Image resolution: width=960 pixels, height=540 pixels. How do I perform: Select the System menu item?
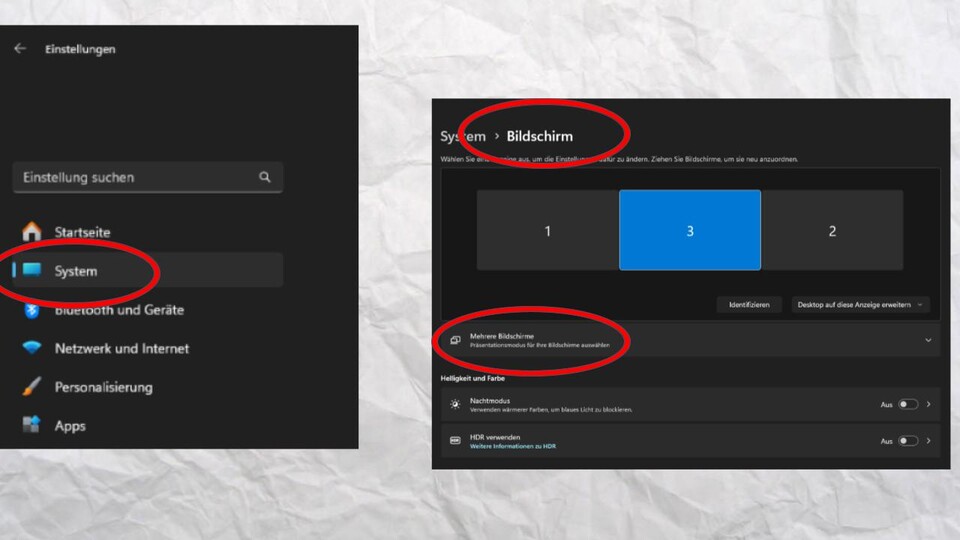tap(148, 270)
